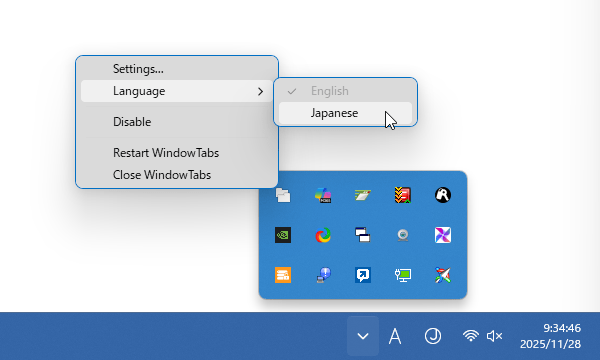
Task: Click the orange server lock tray icon
Action: (283, 275)
